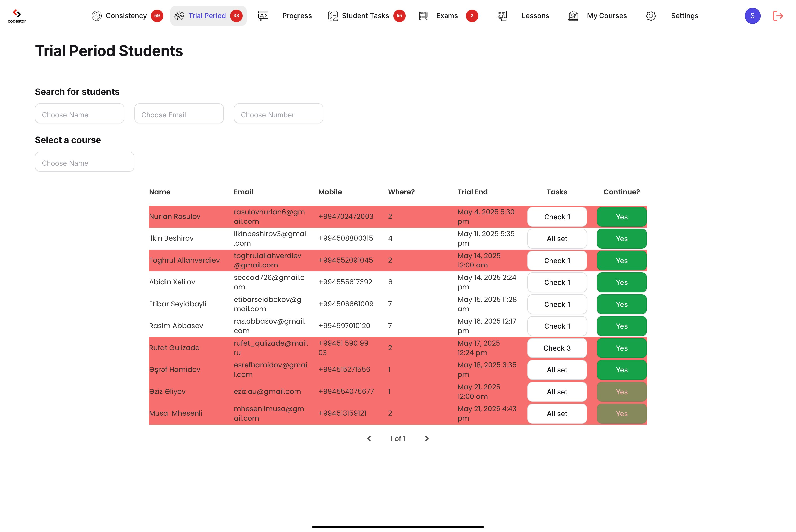The width and height of the screenshot is (796, 532).
Task: Toggle faded Yes for Musa Mhesenli
Action: (621, 414)
